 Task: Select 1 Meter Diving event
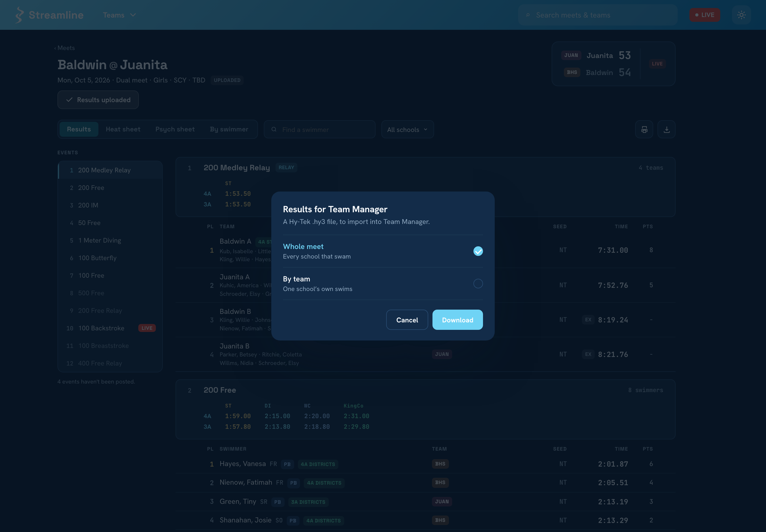pos(110,240)
